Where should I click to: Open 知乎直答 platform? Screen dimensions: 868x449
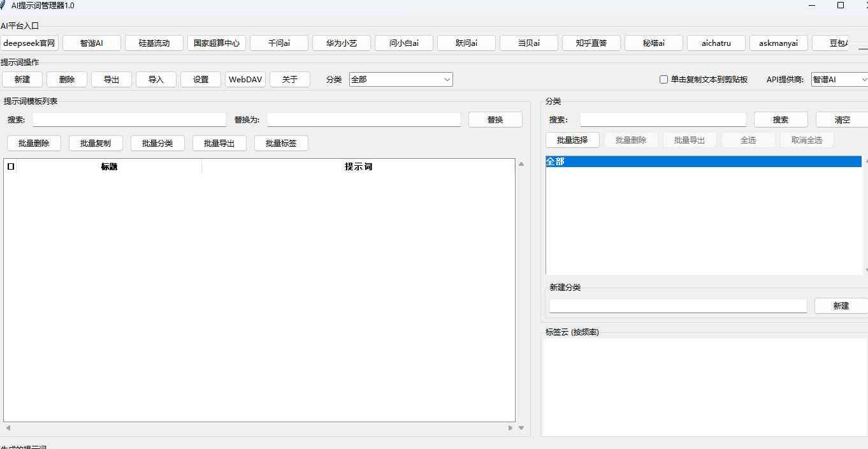pos(591,43)
